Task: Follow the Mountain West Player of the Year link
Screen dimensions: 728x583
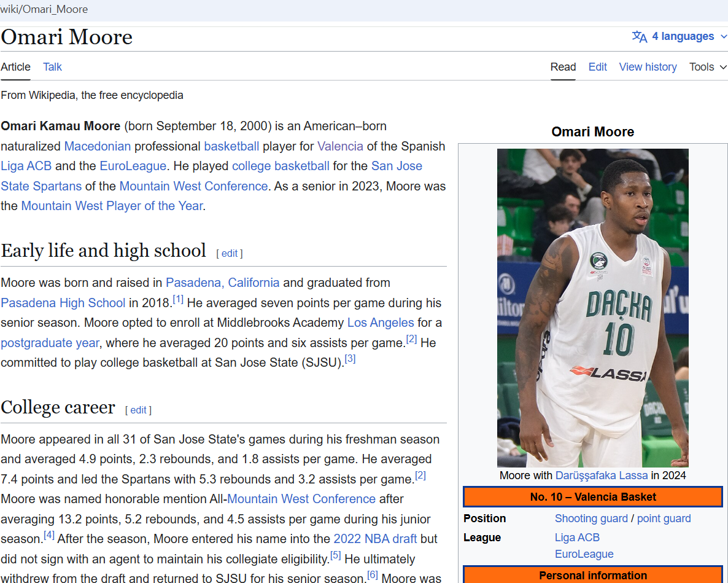Action: 112,206
